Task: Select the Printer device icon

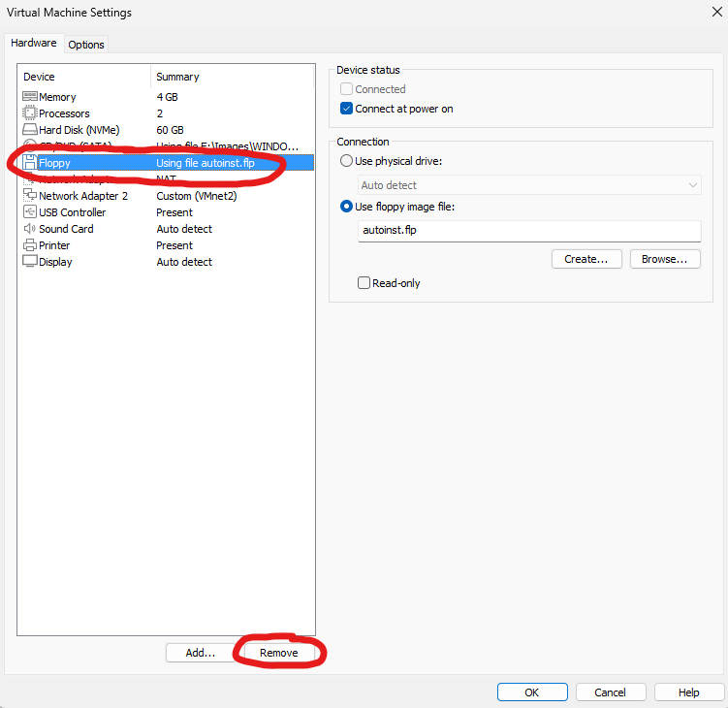Action: 29,245
